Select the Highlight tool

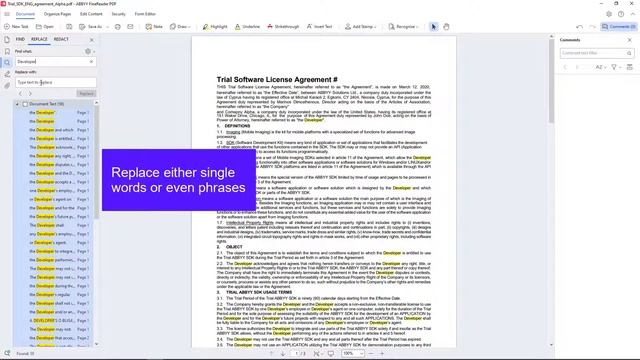[x=215, y=27]
